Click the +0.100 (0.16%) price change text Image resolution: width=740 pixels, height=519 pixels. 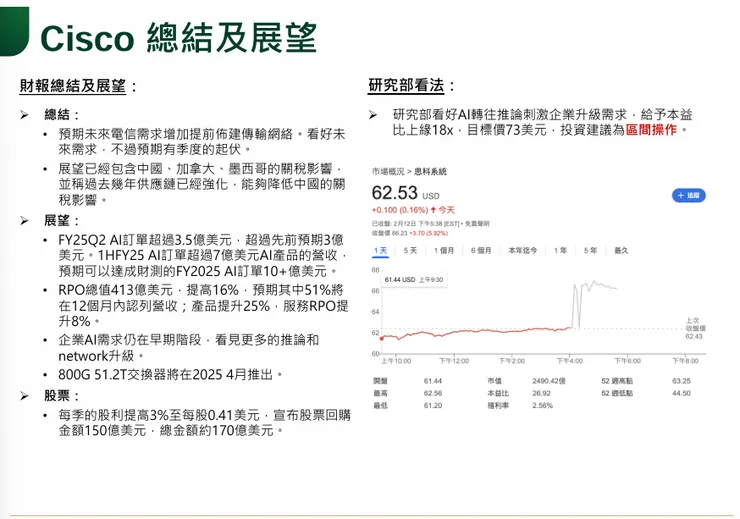(x=400, y=210)
